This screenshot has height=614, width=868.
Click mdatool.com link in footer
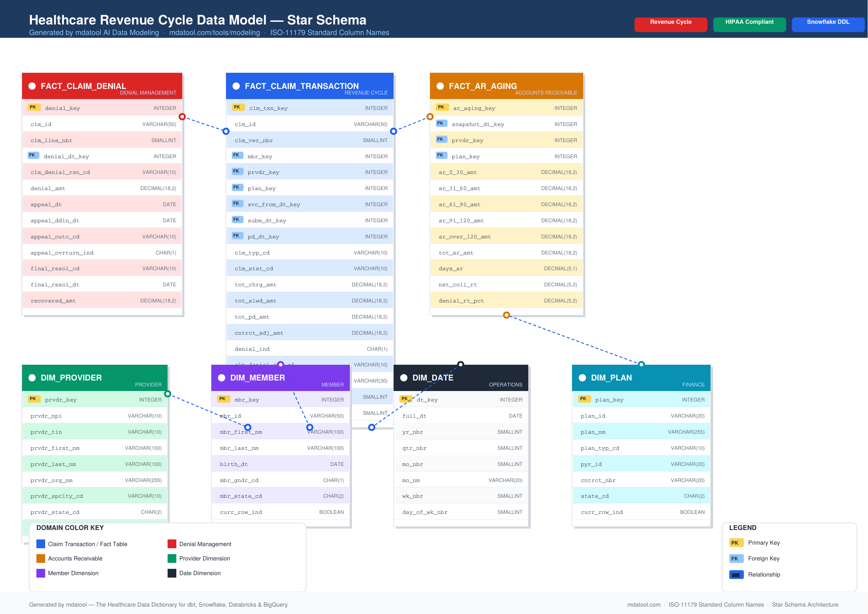coord(643,605)
